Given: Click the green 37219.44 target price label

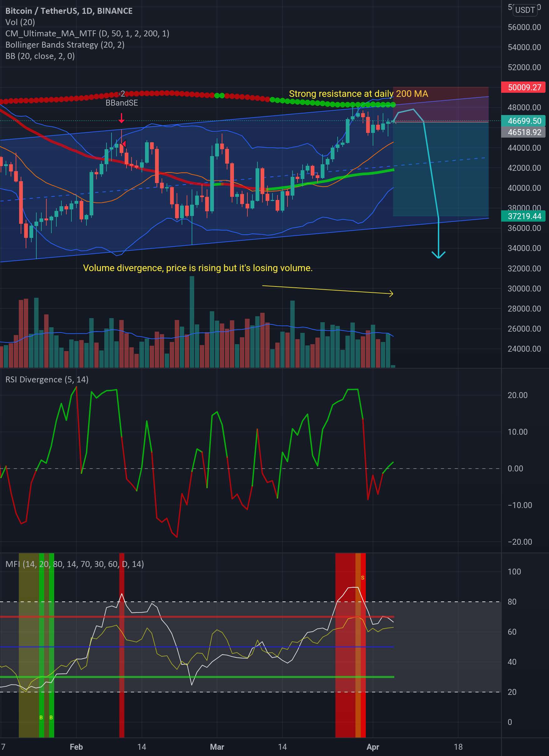Looking at the screenshot, I should tap(523, 216).
